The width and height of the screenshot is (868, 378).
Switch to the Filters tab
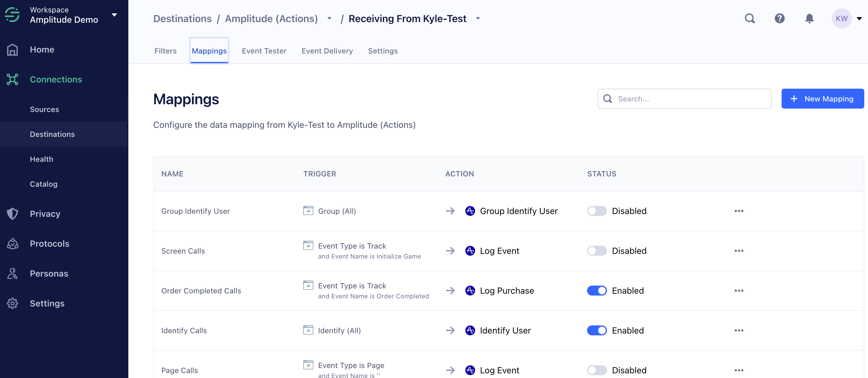[x=165, y=51]
